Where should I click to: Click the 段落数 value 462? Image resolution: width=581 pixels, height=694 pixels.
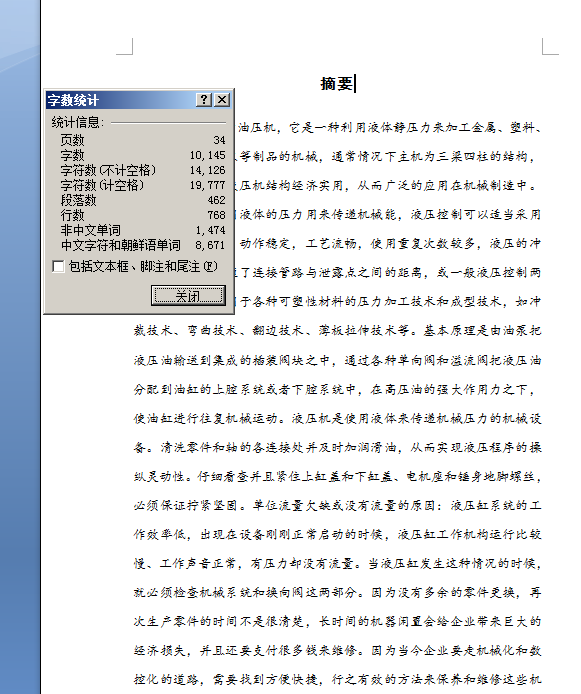click(x=216, y=200)
